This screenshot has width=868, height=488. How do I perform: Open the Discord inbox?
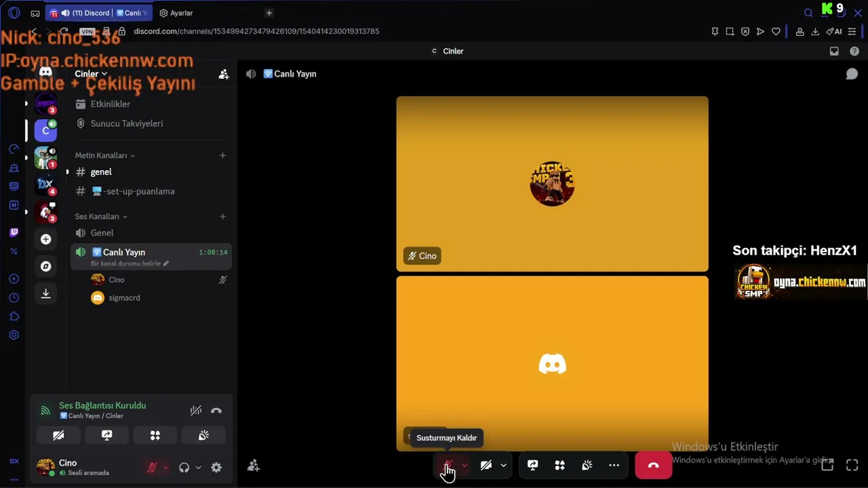(834, 51)
